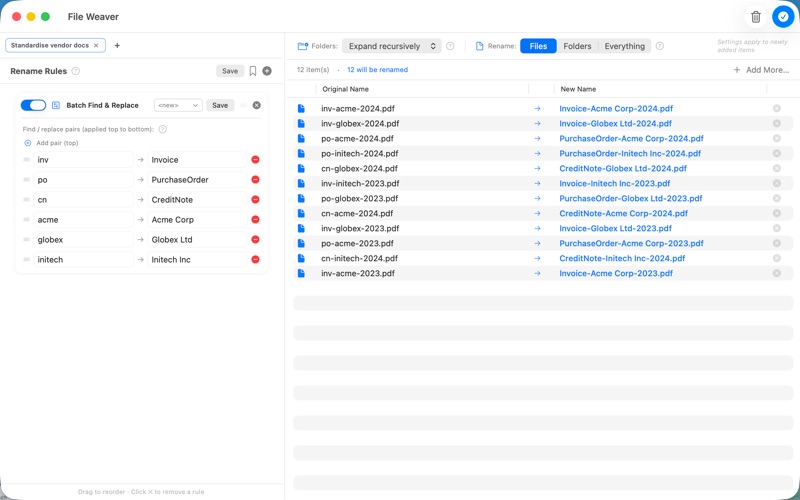Edit the find field containing acme
The image size is (800, 500).
[x=83, y=219]
